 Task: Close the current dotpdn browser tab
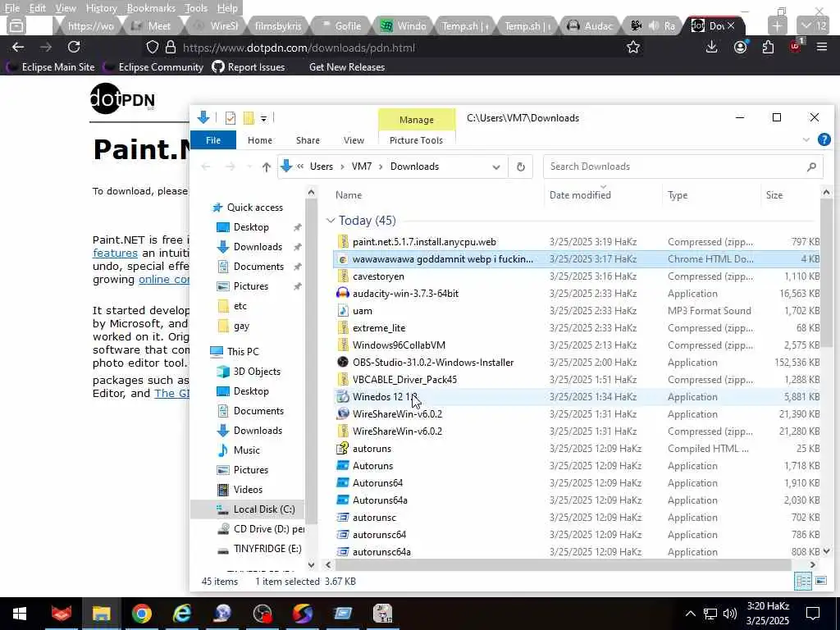click(731, 25)
